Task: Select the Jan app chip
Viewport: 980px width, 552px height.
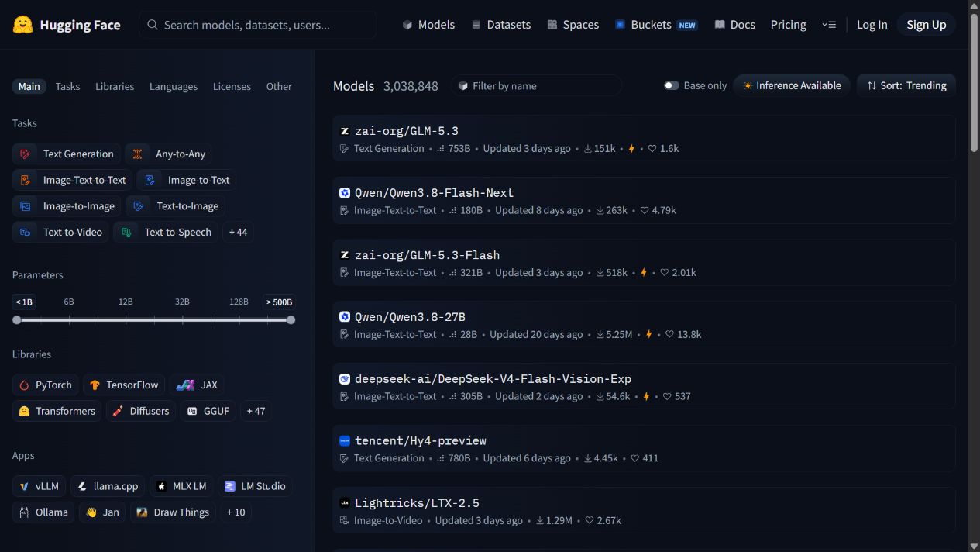Action: (x=102, y=512)
